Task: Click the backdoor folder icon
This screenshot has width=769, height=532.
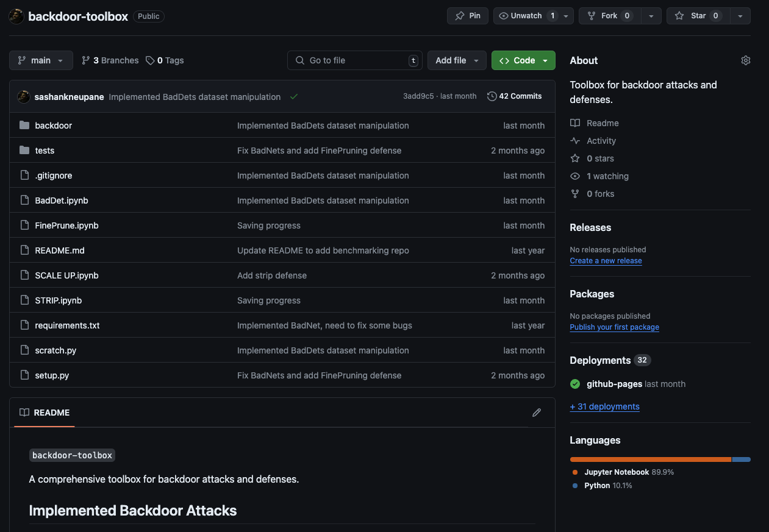Action: 24,125
